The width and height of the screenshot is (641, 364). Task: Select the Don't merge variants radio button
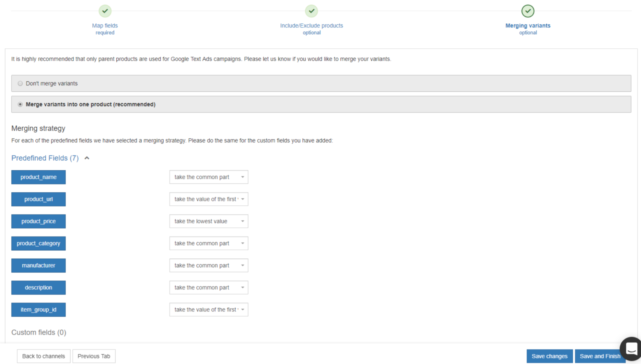[20, 84]
